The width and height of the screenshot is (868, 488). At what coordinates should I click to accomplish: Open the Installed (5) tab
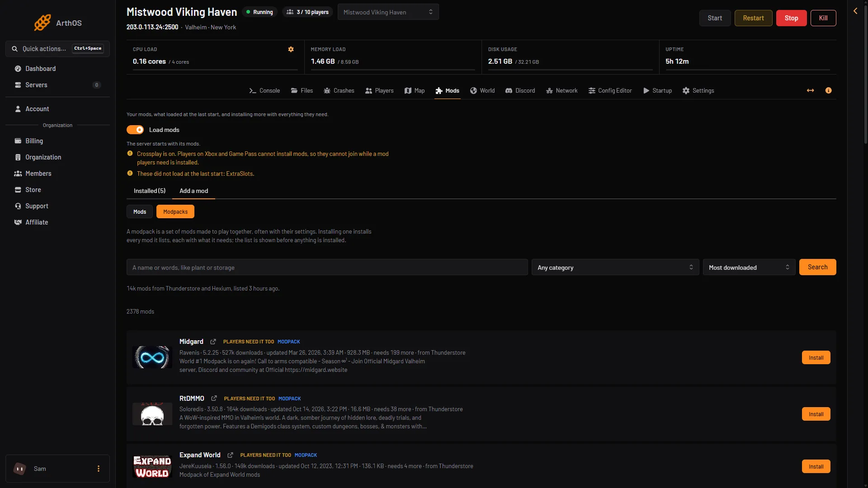[150, 191]
